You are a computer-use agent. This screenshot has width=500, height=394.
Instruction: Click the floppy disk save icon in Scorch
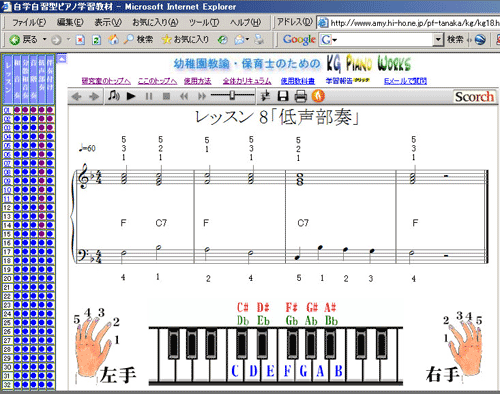click(283, 96)
